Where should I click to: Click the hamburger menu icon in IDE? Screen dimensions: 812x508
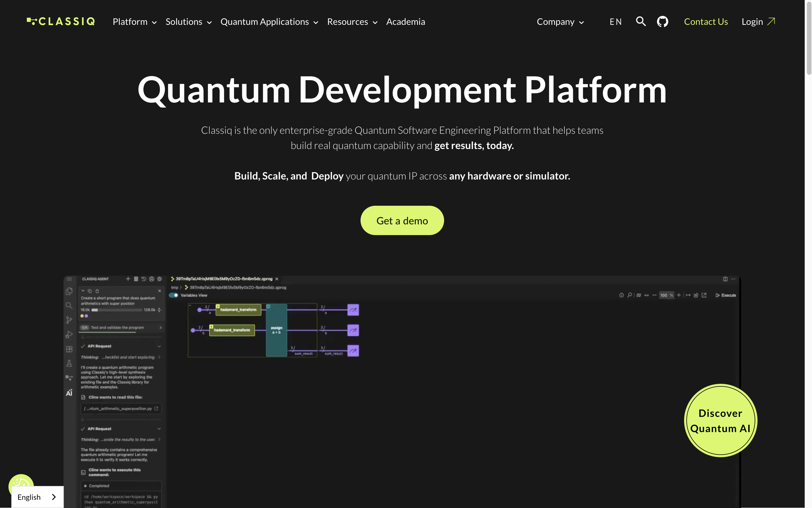[x=69, y=279]
